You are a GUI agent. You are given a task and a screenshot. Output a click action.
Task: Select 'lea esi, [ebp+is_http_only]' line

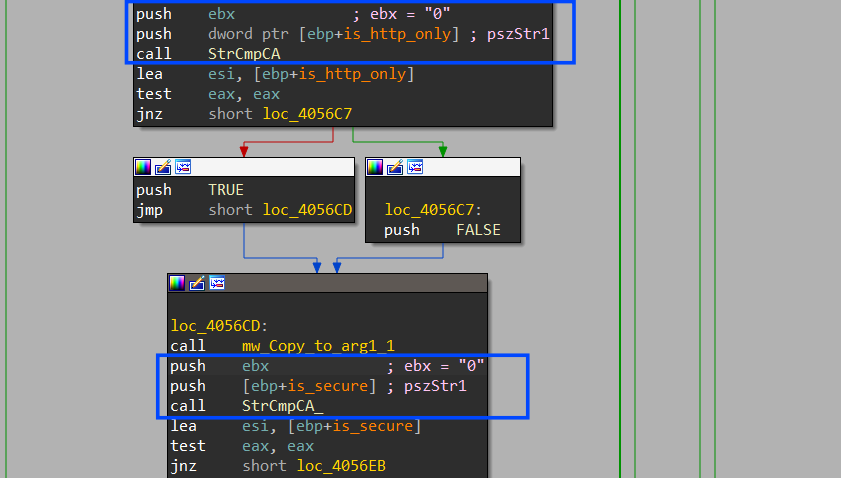click(x=275, y=74)
